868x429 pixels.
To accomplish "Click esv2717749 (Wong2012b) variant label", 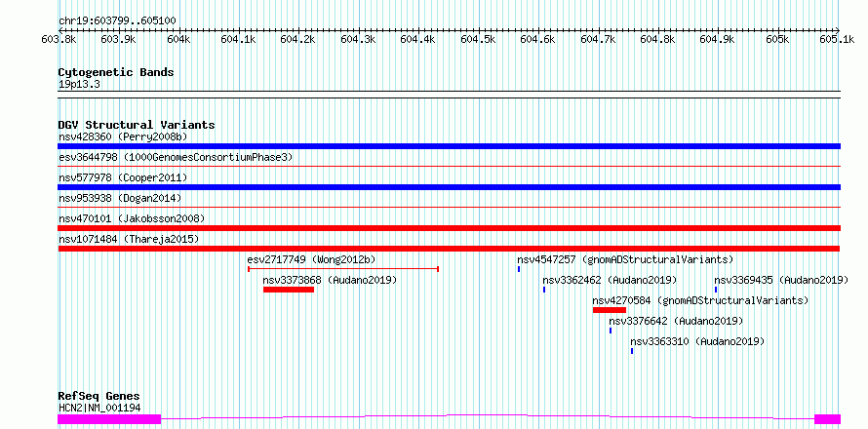I will click(x=312, y=259).
